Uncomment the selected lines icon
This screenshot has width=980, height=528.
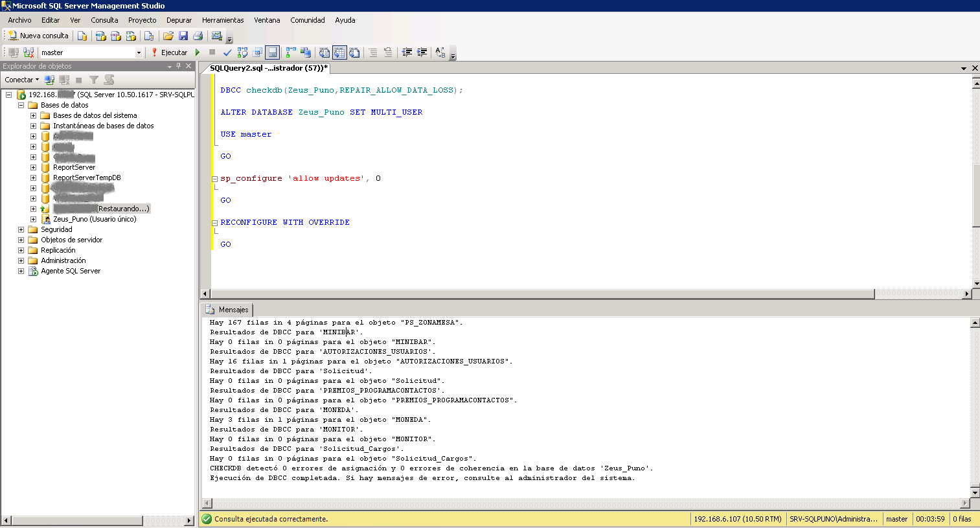click(388, 52)
